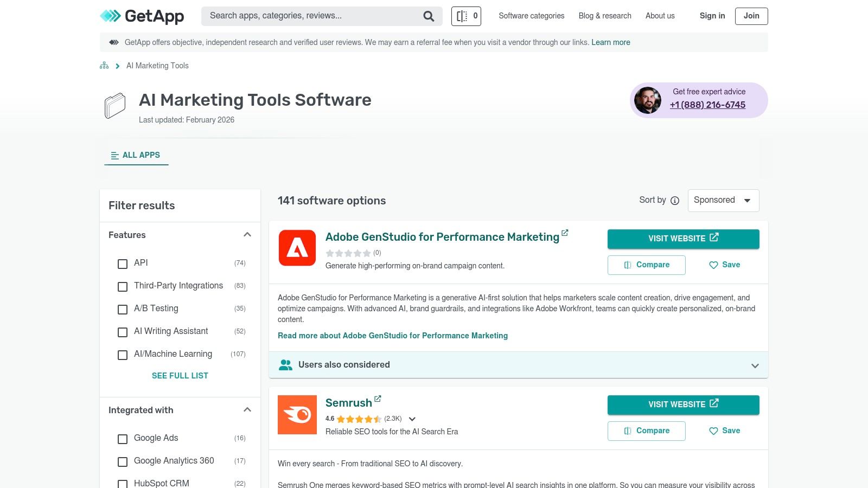Open Software categories menu
Viewport: 868px width, 488px height.
point(532,16)
